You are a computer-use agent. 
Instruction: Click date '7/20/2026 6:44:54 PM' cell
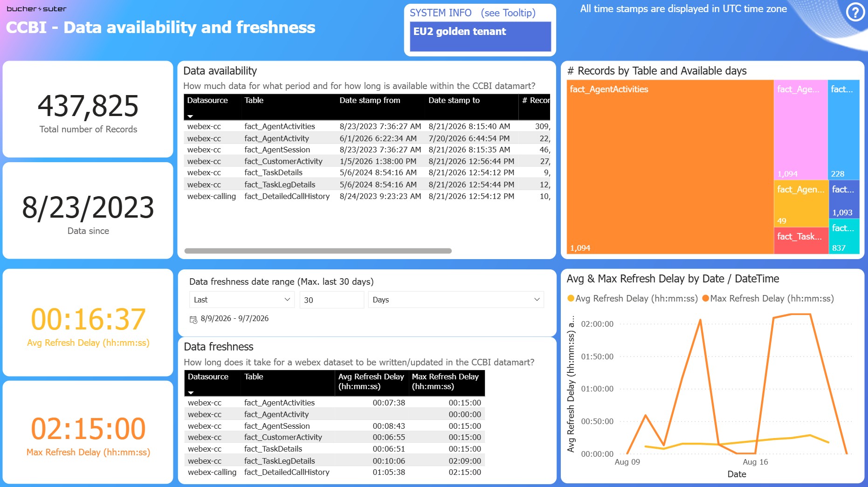click(469, 138)
